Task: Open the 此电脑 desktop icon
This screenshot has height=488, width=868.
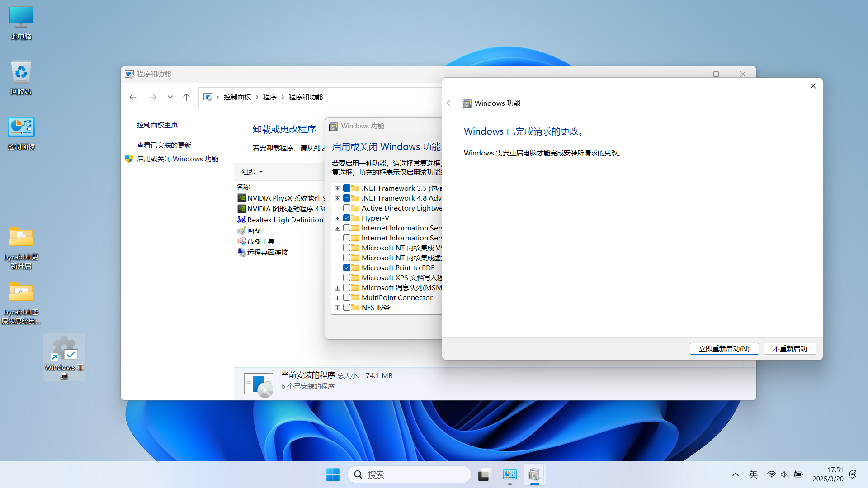Action: [x=21, y=23]
